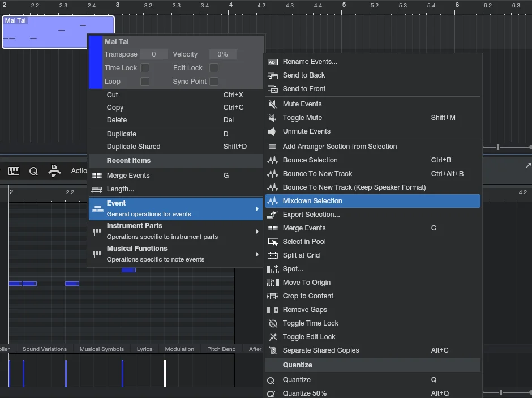Choose Mixdown Selection
The height and width of the screenshot is (398, 532).
point(372,201)
